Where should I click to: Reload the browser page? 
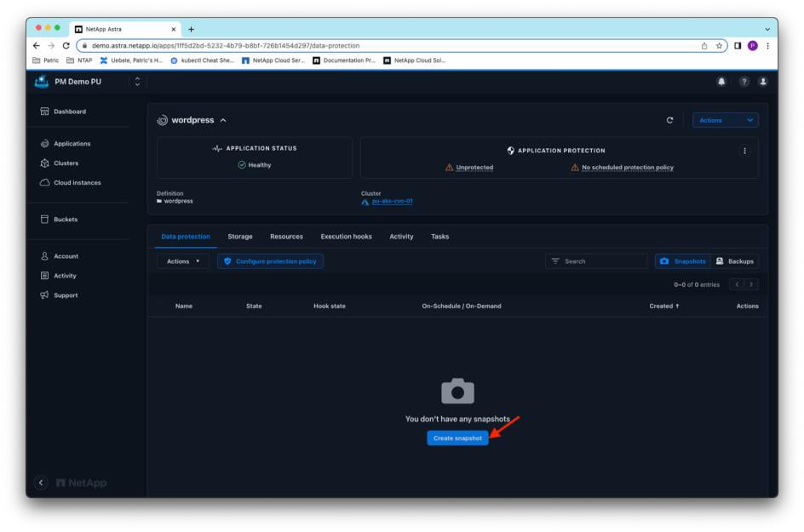coord(66,46)
